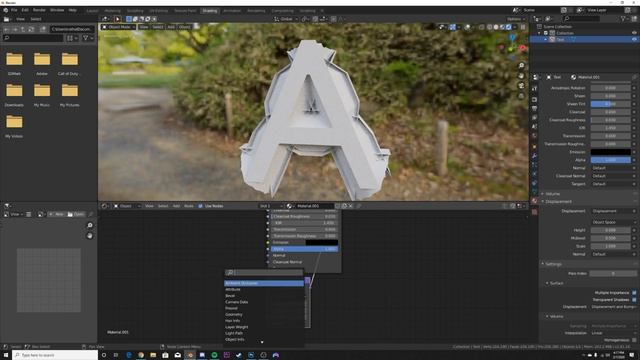Click the Blender logo in menu bar
The width and height of the screenshot is (640, 360).
click(5, 10)
